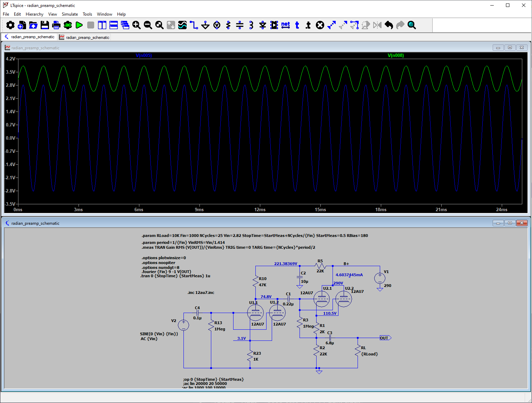Click the gray Halt simulation square
Screen dimensions: 532x403
click(91, 25)
